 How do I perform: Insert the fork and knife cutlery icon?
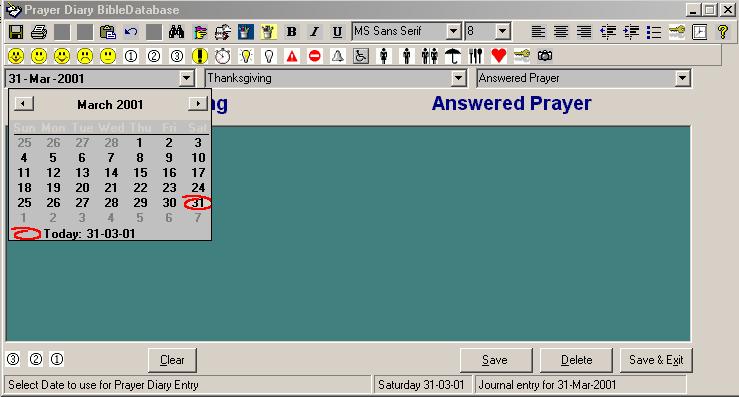click(x=476, y=56)
